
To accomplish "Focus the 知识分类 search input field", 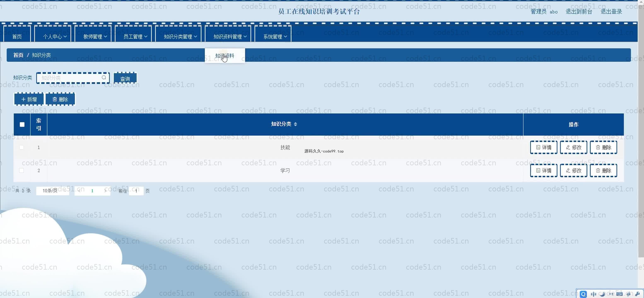I will coord(73,78).
